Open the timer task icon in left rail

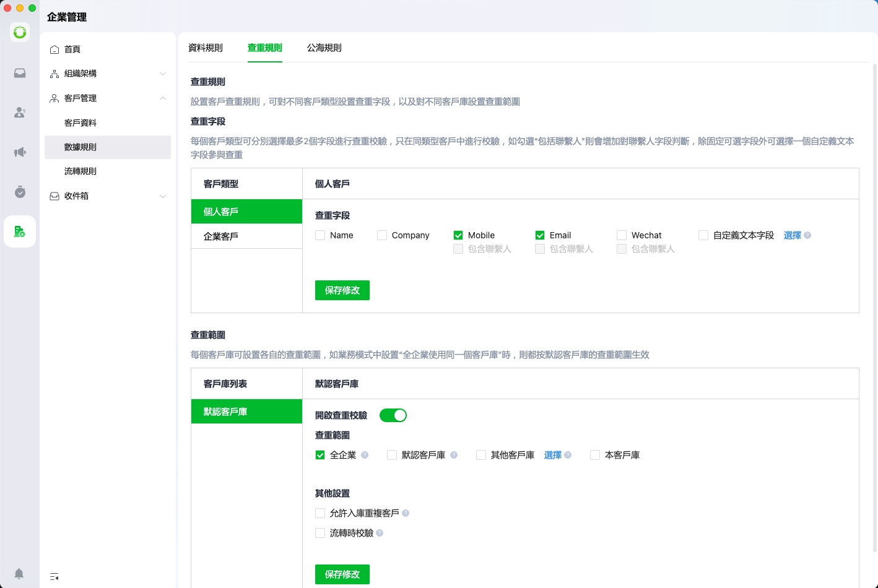click(x=20, y=192)
